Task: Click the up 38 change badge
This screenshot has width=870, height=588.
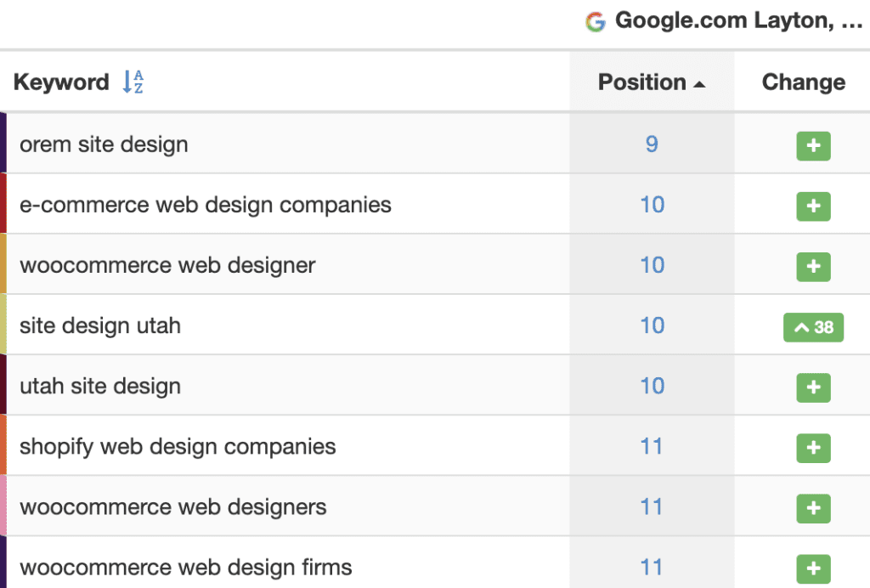Action: click(813, 327)
